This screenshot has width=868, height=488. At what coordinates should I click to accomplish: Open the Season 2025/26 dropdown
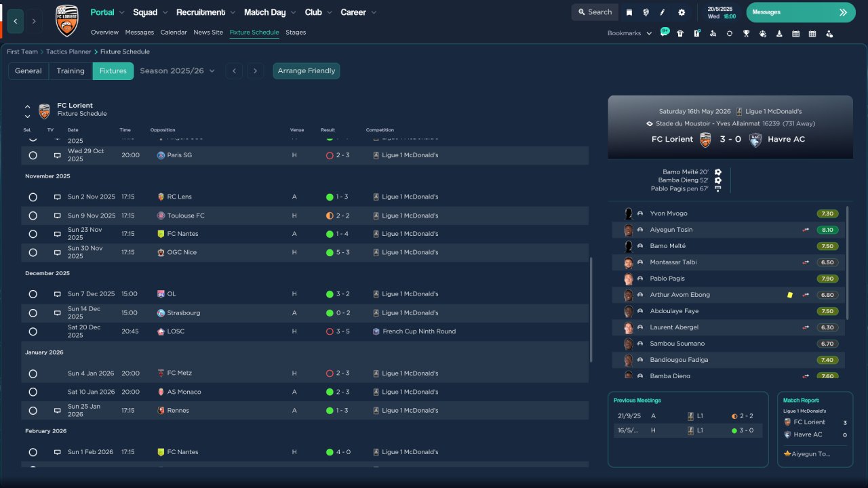[x=177, y=71]
